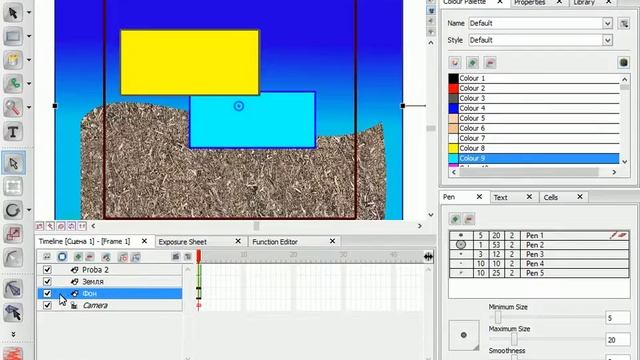Viewport: 640px width, 360px height.
Task: Delete pen style with red icon
Action: (469, 219)
